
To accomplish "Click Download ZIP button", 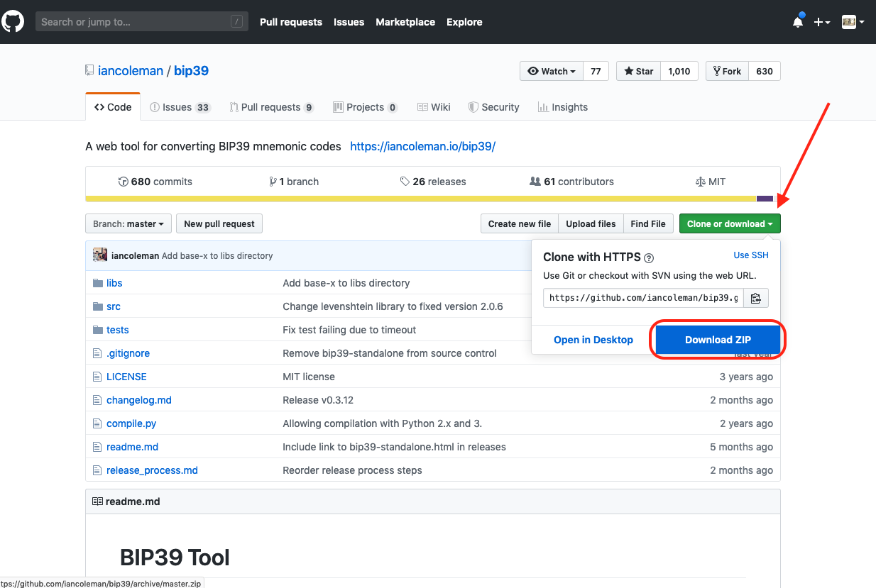I will pos(718,340).
